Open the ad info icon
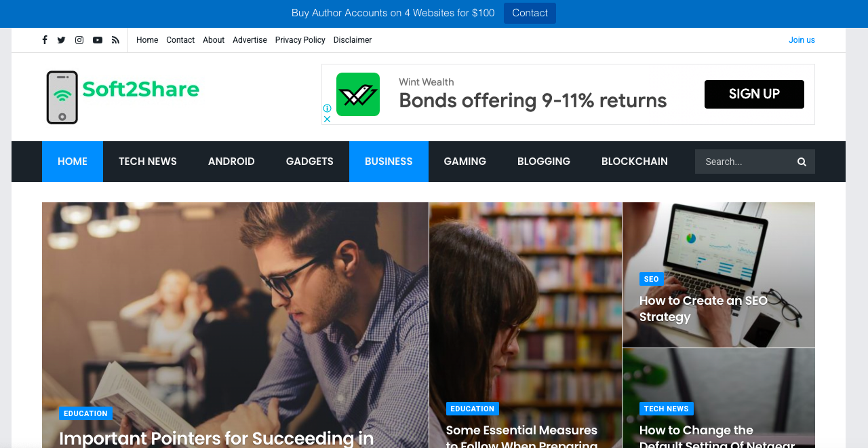Screen dimensions: 868x448 click(327, 109)
